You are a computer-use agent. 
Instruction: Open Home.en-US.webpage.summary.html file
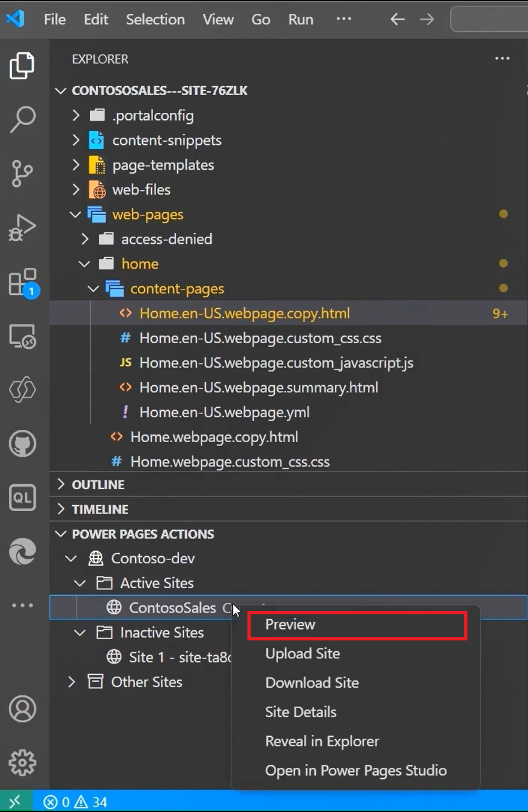click(288, 388)
